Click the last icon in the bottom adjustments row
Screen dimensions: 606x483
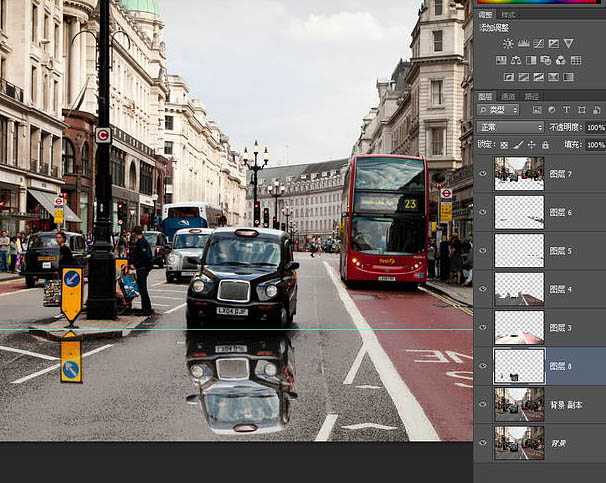tap(569, 77)
